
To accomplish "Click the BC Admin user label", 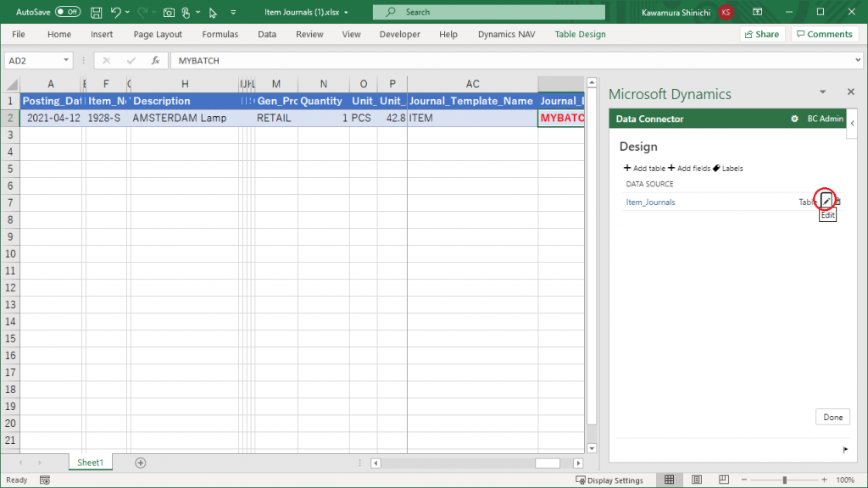I will (x=825, y=119).
